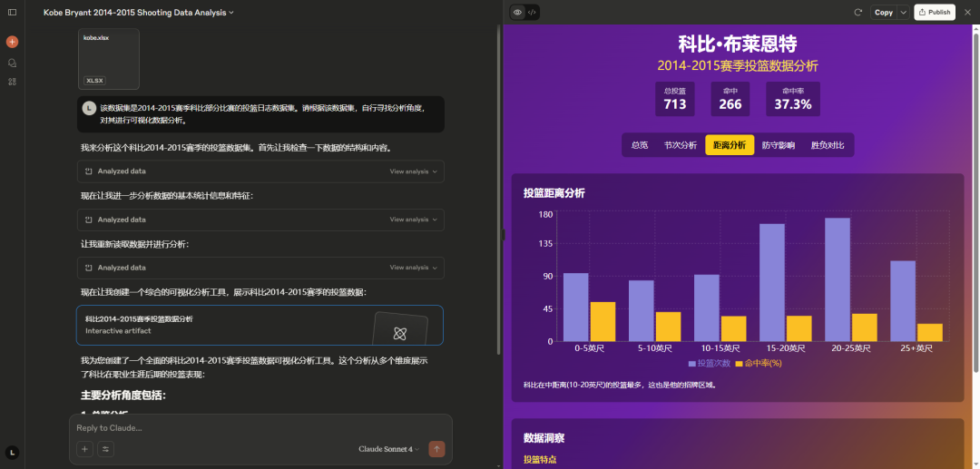
Task: Click the 15-20英尺 purple attempts bar
Action: pyautogui.click(x=772, y=282)
